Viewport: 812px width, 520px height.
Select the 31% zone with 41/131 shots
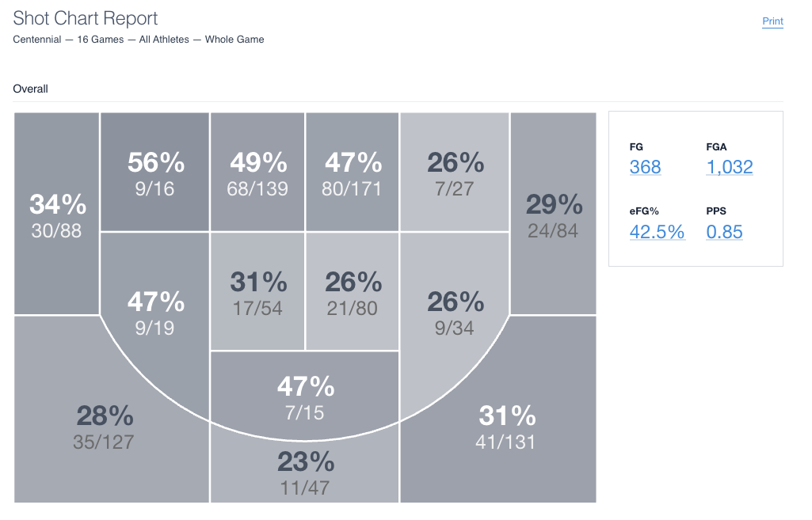pos(507,426)
